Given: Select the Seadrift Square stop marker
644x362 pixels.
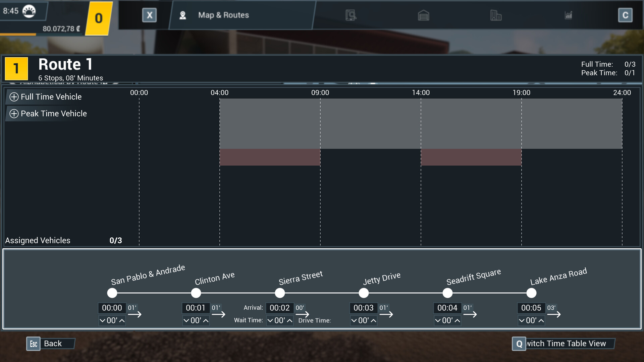Looking at the screenshot, I should (x=447, y=293).
